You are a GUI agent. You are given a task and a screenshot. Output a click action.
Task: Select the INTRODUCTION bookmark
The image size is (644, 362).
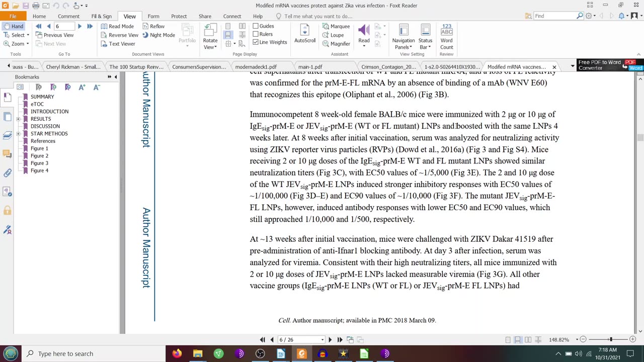pyautogui.click(x=49, y=112)
